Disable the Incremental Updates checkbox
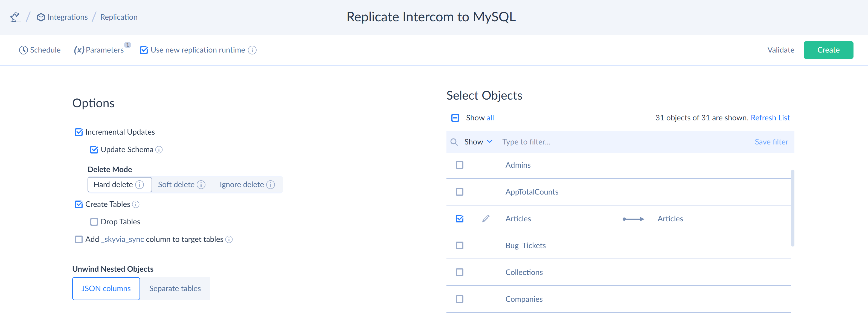868x316 pixels. coord(79,132)
